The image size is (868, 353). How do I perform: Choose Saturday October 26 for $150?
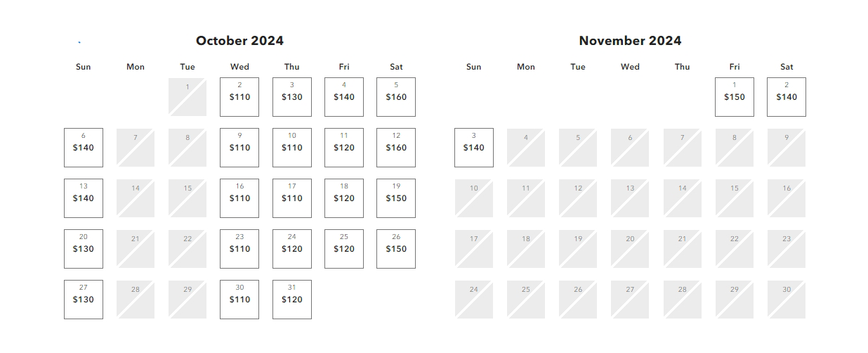point(396,249)
